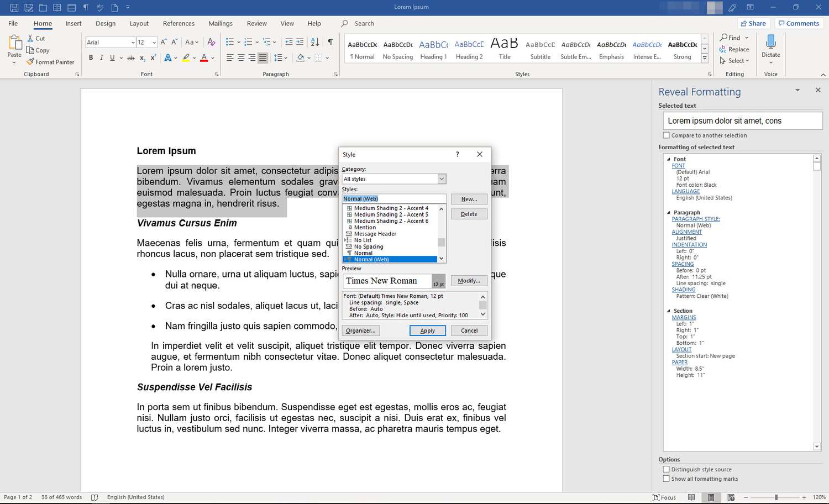829x504 pixels.
Task: Enable Show all formatting marks checkbox
Action: pyautogui.click(x=666, y=479)
